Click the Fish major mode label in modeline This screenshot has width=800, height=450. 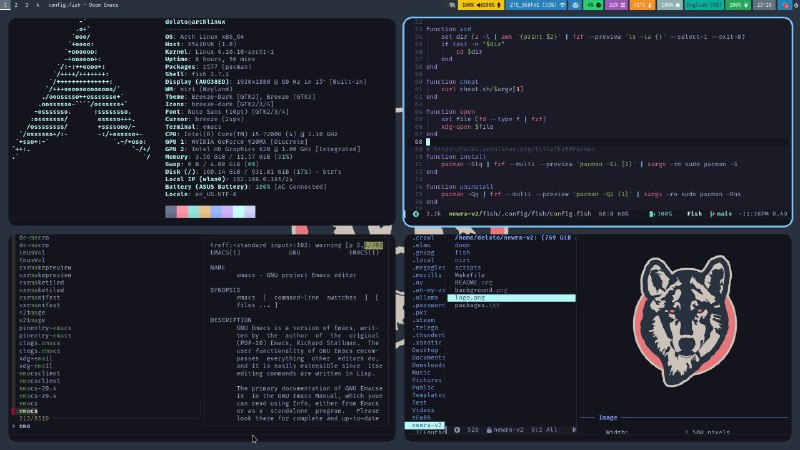(x=694, y=213)
